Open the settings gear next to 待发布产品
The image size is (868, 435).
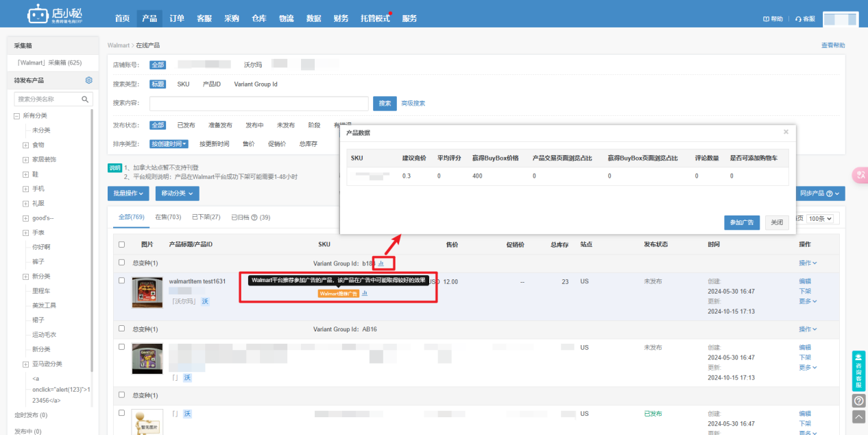click(x=88, y=80)
